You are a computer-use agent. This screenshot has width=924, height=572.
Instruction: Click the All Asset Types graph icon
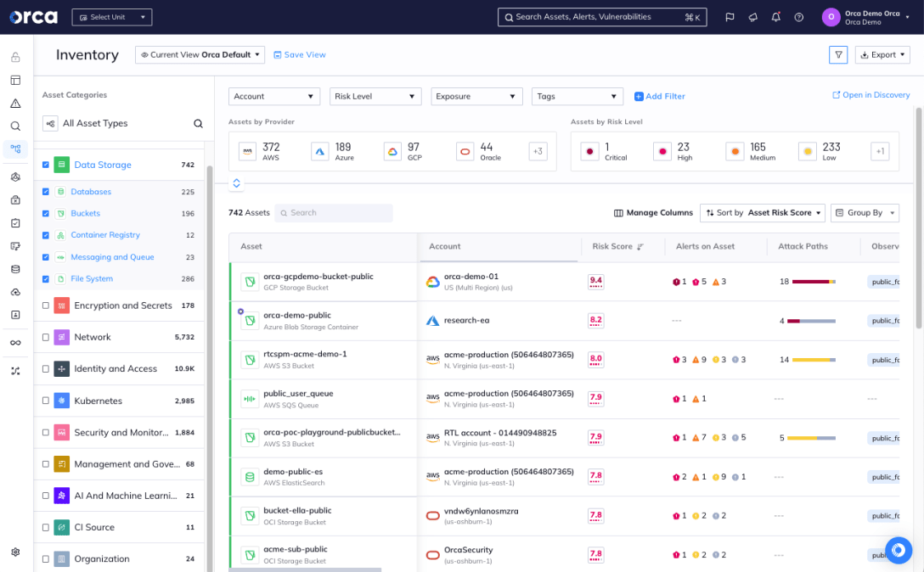pos(50,124)
